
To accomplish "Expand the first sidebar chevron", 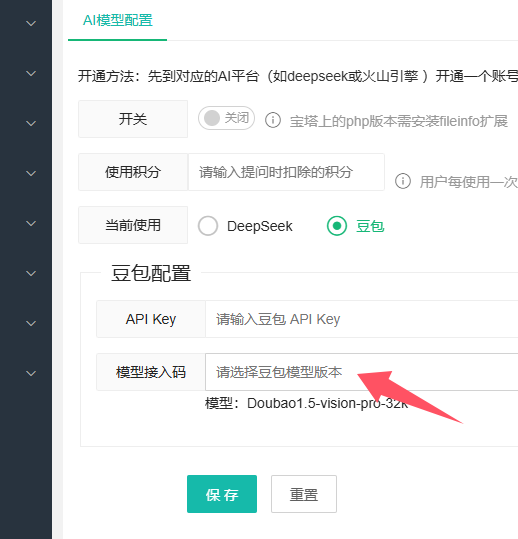I will [x=31, y=23].
